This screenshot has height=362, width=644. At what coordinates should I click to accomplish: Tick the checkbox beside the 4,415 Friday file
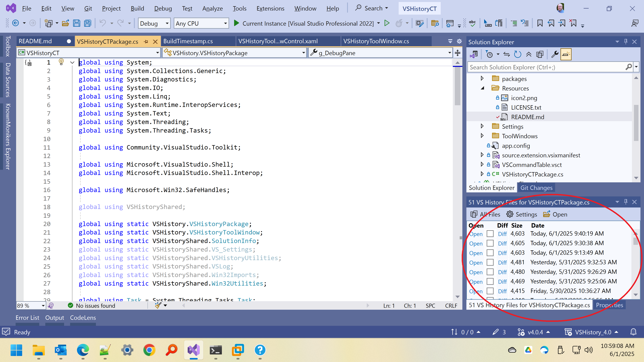tap(490, 291)
